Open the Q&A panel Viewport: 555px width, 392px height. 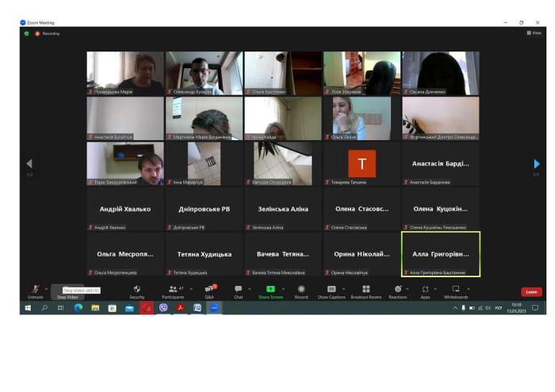(209, 289)
